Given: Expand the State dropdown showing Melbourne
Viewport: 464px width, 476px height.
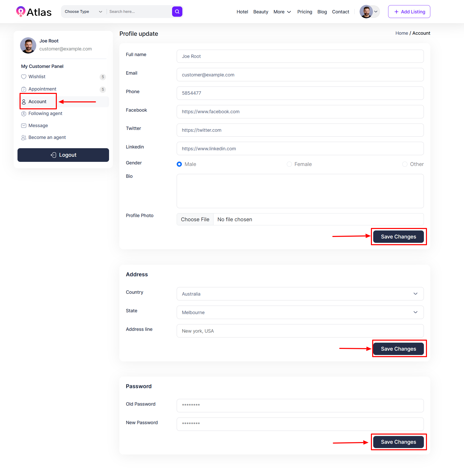Looking at the screenshot, I should tap(300, 312).
